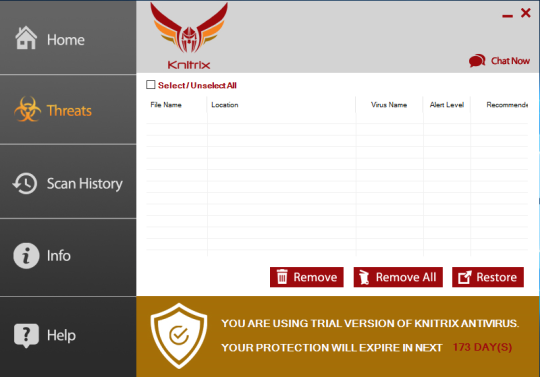Image resolution: width=540 pixels, height=377 pixels.
Task: Click the trash can icon on Remove
Action: point(282,277)
